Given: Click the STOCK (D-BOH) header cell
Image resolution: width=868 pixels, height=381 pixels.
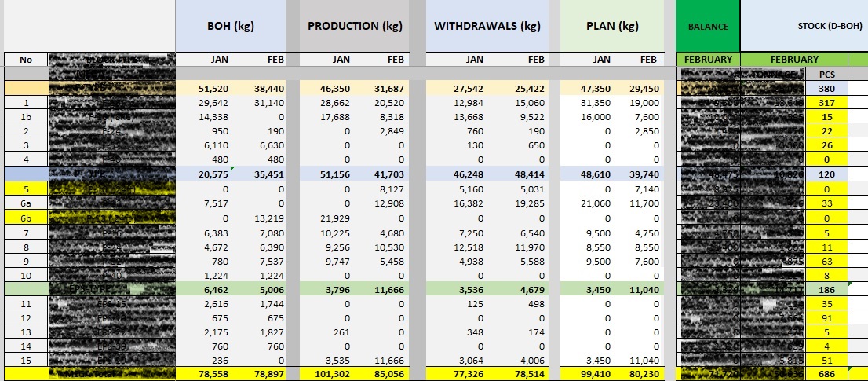Looking at the screenshot, I should click(804, 26).
